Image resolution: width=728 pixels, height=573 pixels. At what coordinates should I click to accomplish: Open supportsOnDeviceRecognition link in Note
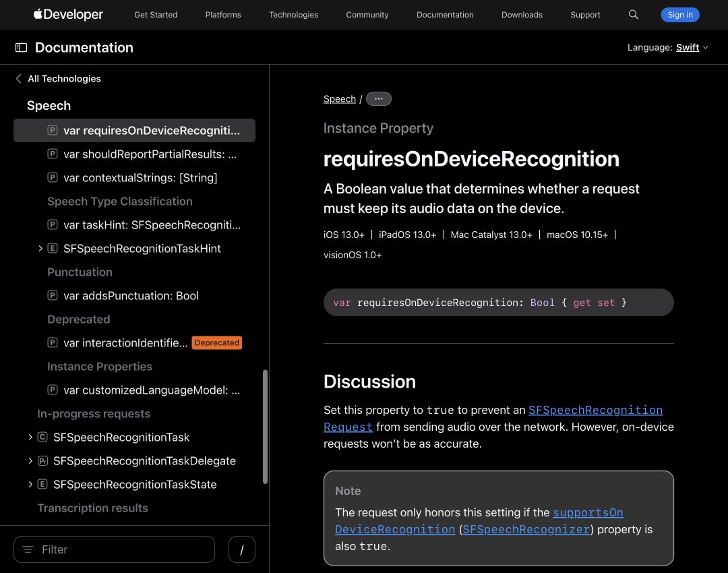pos(588,512)
